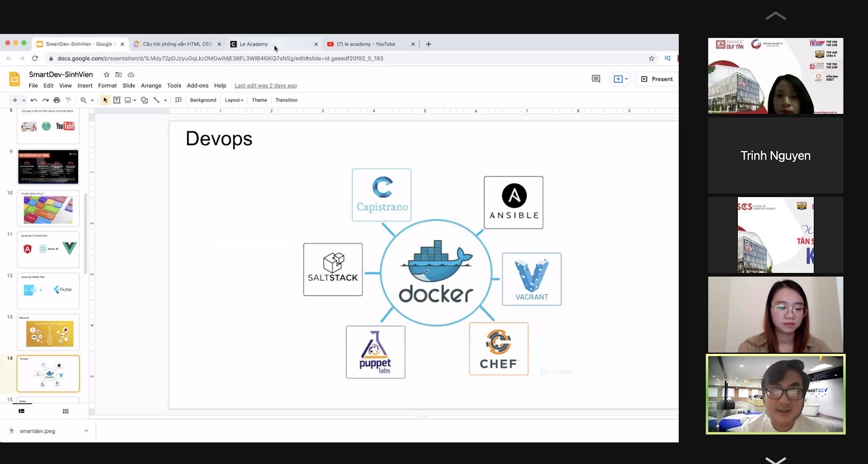Insert an image from toolbar
Image resolution: width=868 pixels, height=464 pixels.
point(128,100)
